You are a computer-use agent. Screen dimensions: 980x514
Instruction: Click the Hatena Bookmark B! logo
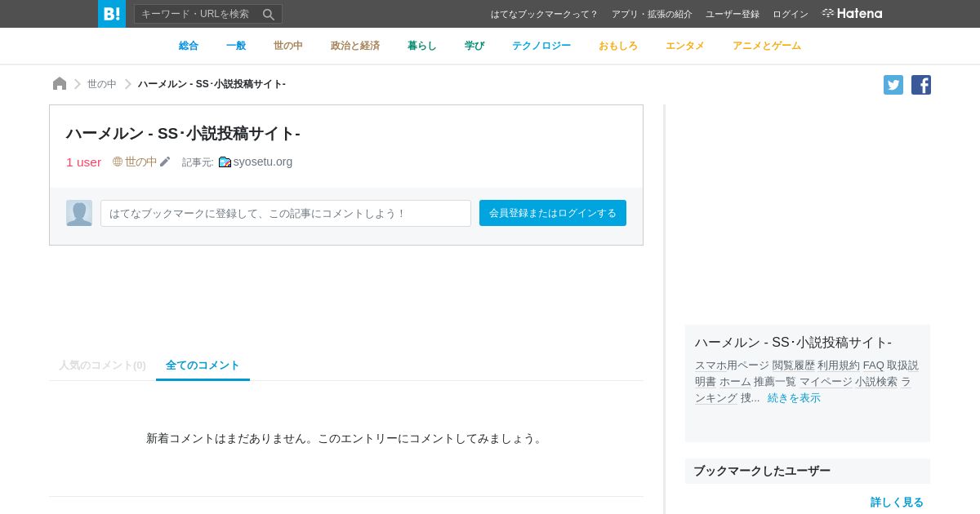[112, 14]
